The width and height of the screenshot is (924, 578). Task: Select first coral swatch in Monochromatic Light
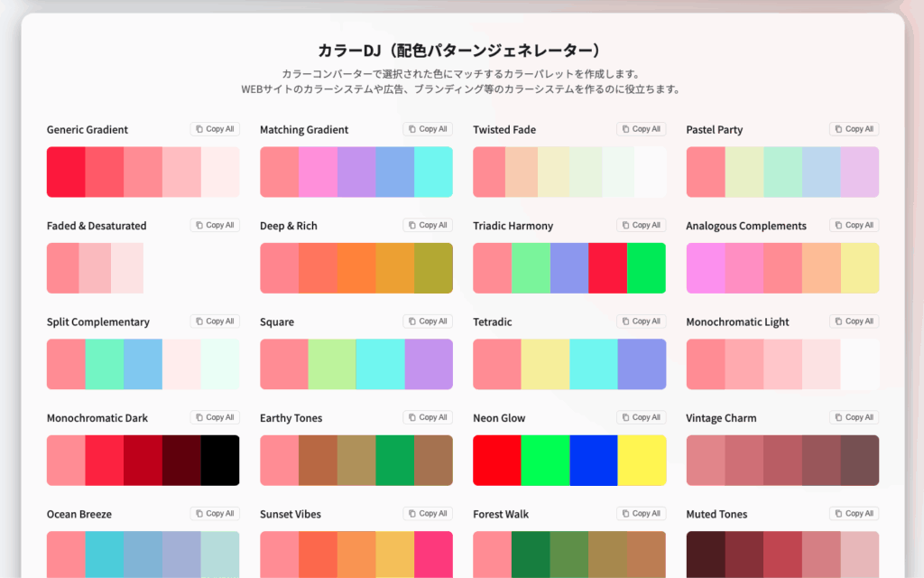tap(706, 364)
